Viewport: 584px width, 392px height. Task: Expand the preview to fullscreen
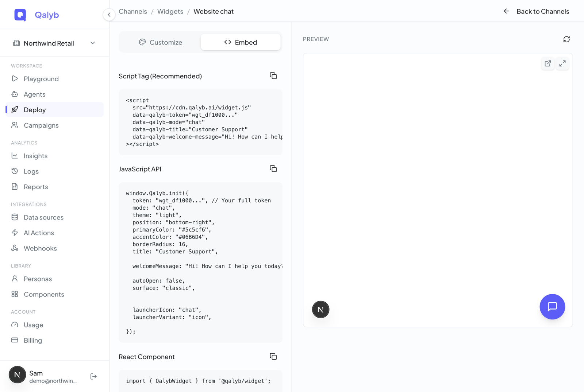(x=562, y=63)
